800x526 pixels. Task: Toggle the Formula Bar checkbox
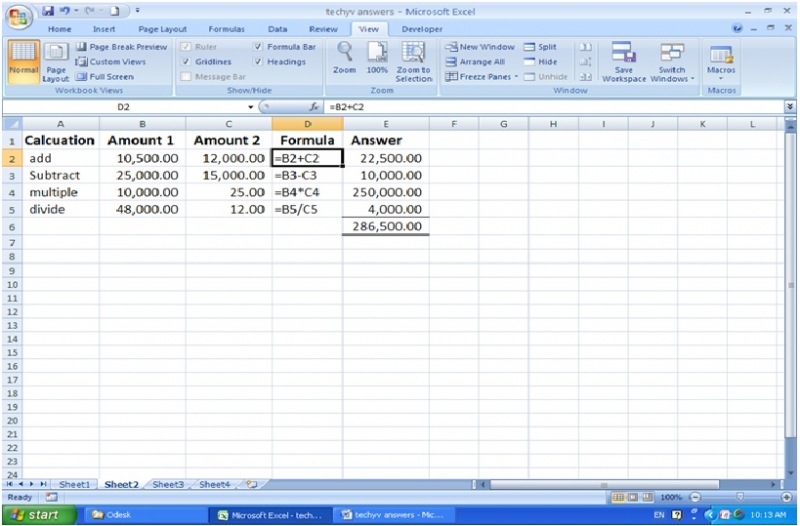point(259,47)
